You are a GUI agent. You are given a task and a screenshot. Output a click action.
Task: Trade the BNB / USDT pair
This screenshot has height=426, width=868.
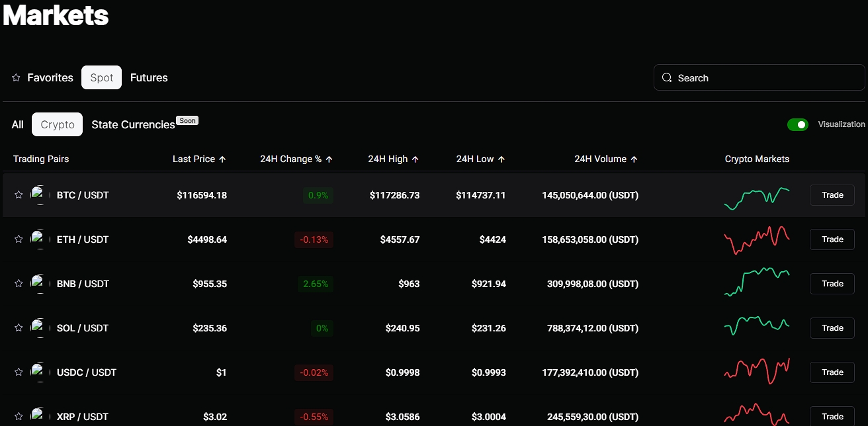point(832,284)
